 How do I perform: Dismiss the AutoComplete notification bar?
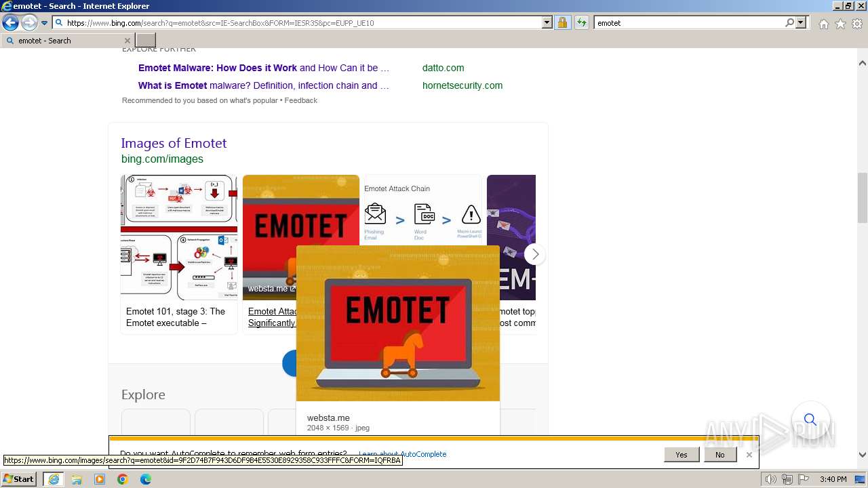[x=749, y=455]
